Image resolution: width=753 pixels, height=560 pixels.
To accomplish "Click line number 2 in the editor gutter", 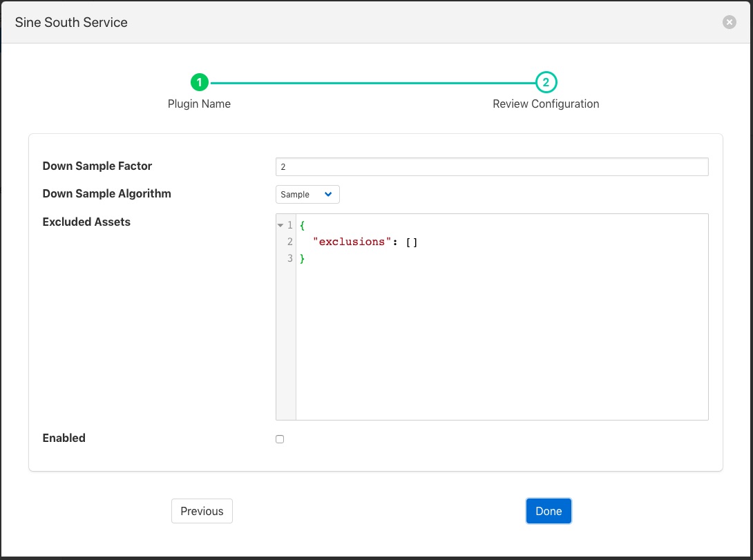I will pyautogui.click(x=289, y=242).
